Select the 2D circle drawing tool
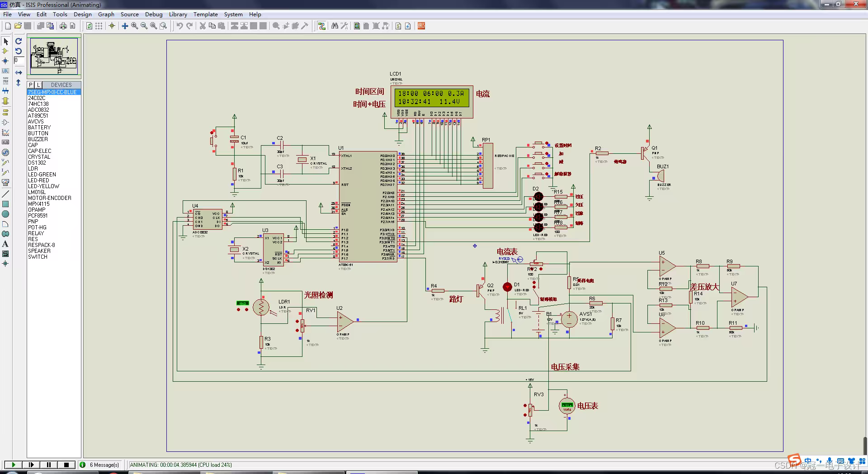This screenshot has height=474, width=868. pos(5,214)
